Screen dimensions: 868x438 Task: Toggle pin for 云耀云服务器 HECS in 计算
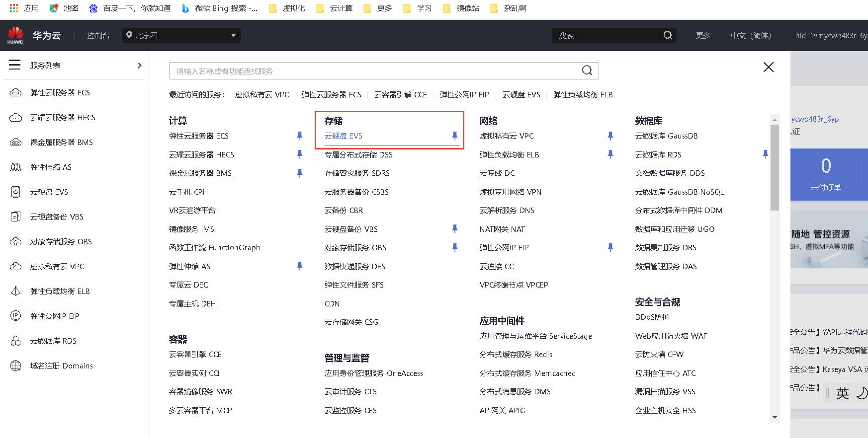300,154
